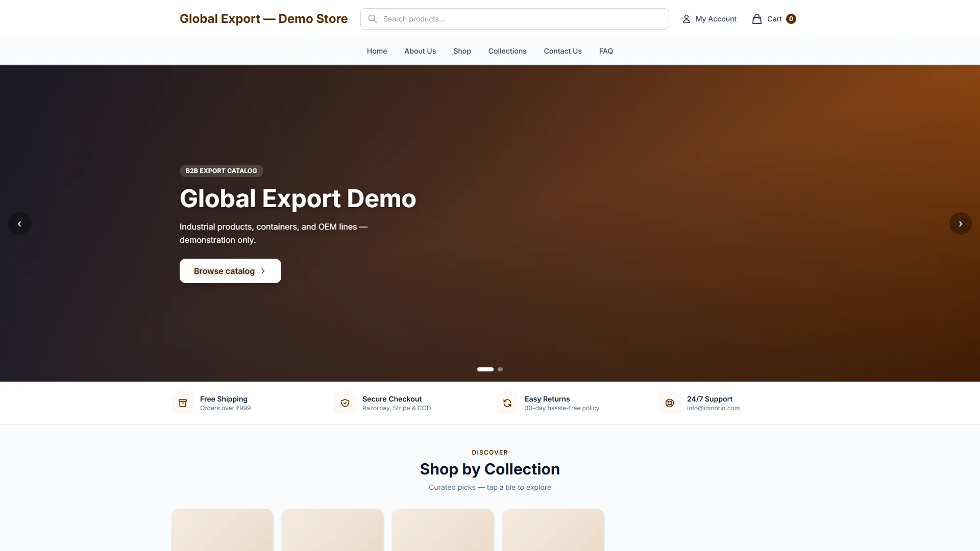Focus the Search products field
The width and height of the screenshot is (980, 551).
[x=514, y=19]
